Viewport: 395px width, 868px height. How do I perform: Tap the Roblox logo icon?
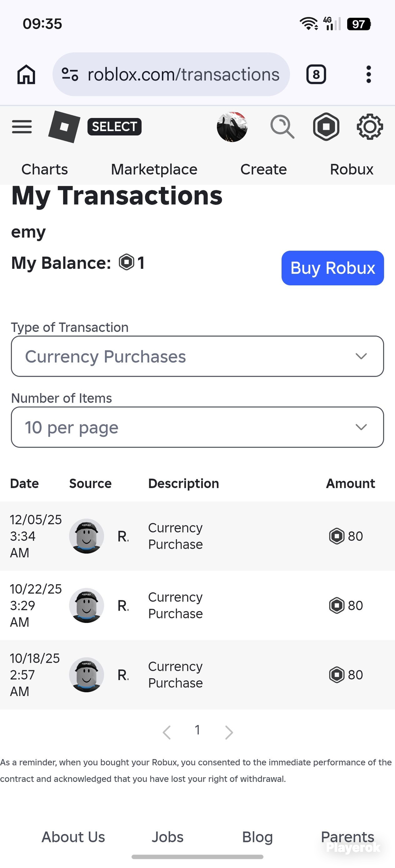(64, 127)
